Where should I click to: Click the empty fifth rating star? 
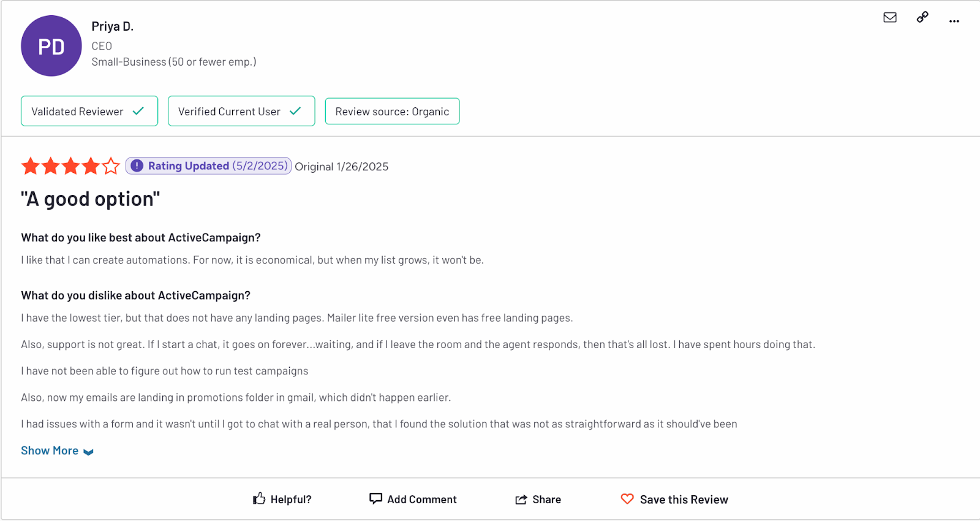coord(111,166)
